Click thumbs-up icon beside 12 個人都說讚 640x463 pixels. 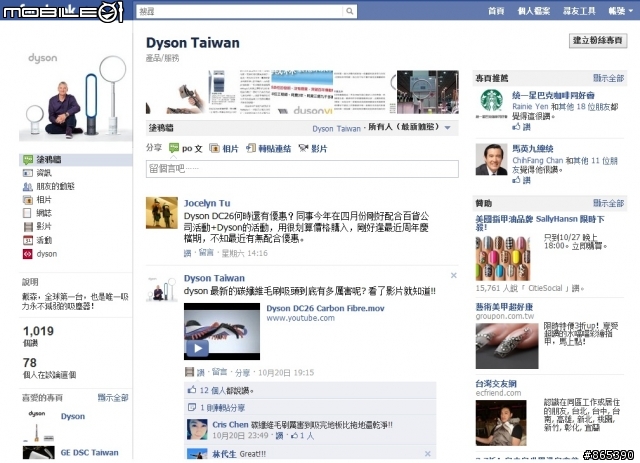coord(192,390)
